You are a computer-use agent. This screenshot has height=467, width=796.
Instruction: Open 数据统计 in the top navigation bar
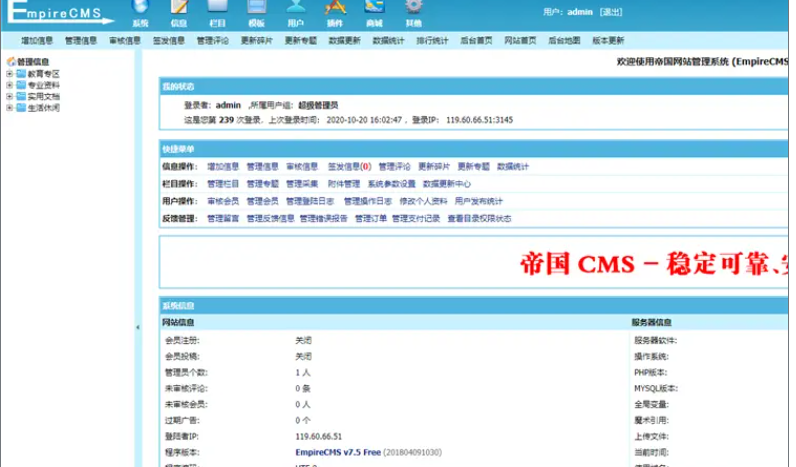388,41
